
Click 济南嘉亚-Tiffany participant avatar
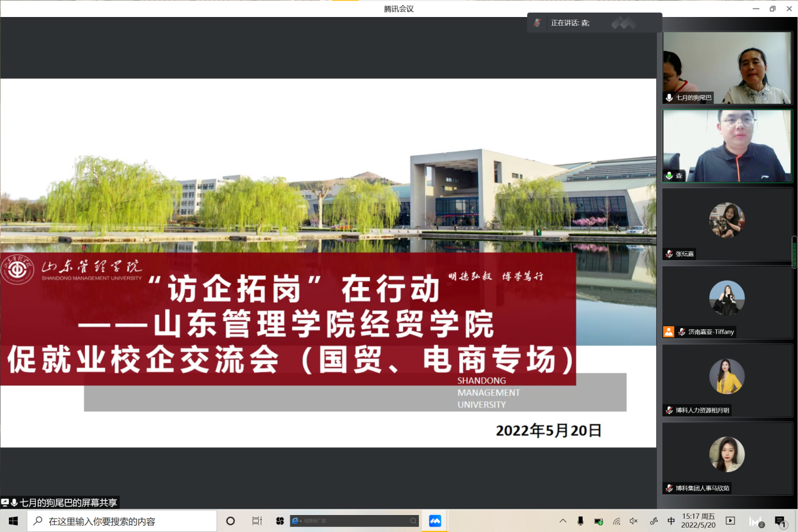[727, 298]
